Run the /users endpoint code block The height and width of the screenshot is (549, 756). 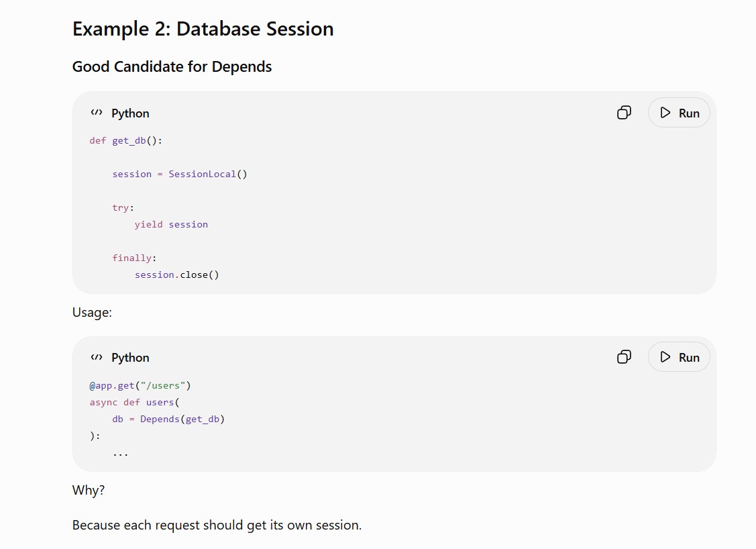(x=679, y=357)
